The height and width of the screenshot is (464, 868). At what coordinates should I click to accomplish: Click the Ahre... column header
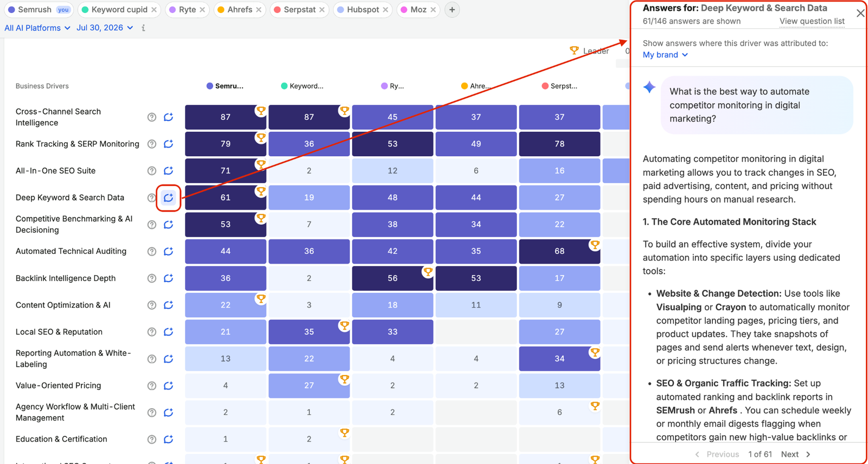pyautogui.click(x=476, y=86)
